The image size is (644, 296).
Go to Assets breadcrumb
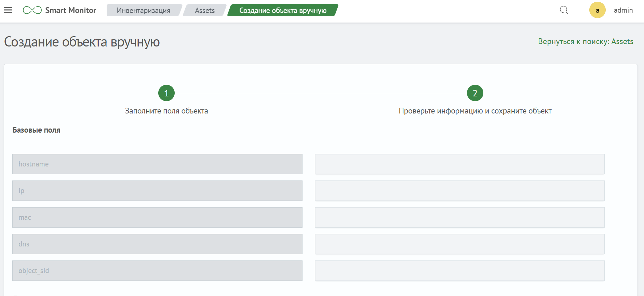pos(205,10)
